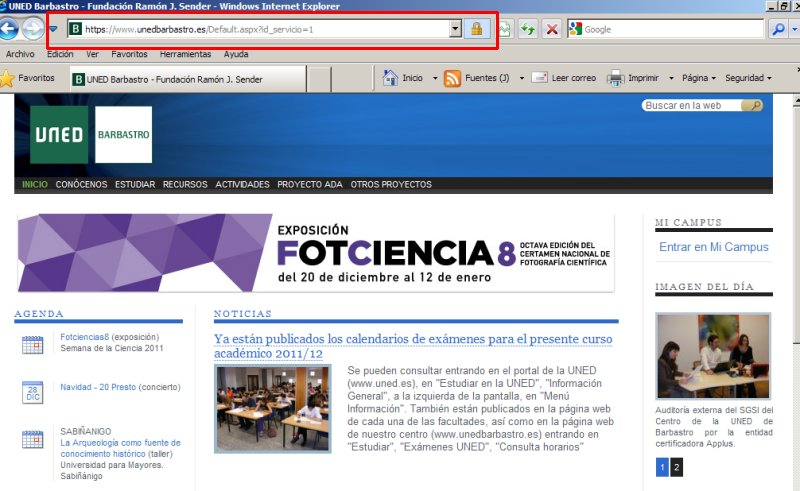Click the Inicio home icon in toolbar

point(391,77)
